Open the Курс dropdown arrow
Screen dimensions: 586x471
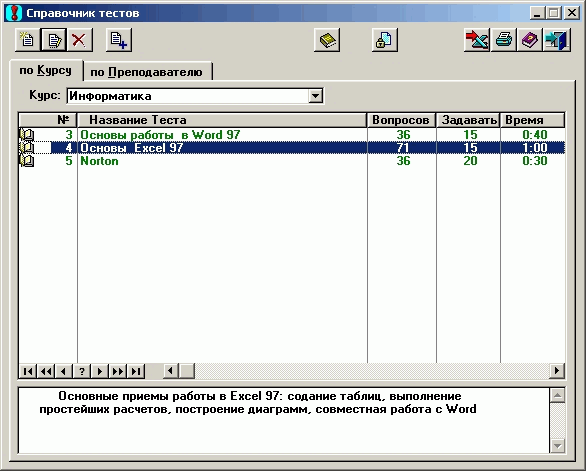click(x=315, y=96)
